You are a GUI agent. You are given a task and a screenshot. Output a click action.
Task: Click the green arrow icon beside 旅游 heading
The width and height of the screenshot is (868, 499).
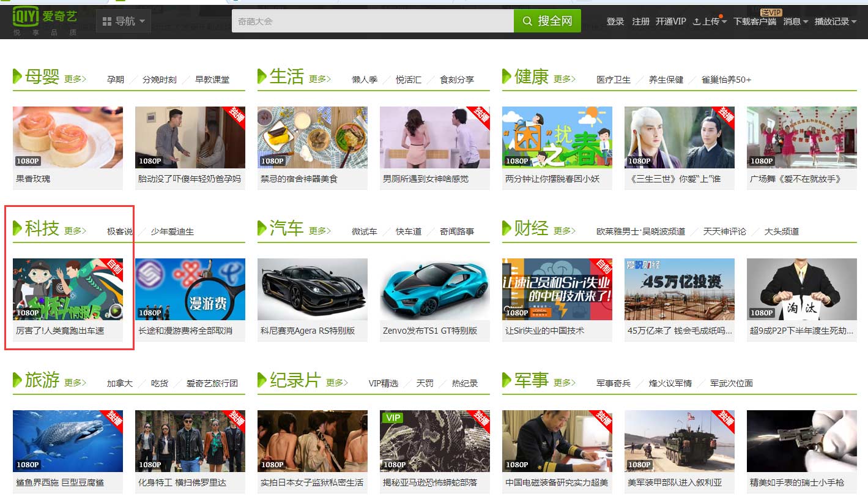pyautogui.click(x=18, y=380)
